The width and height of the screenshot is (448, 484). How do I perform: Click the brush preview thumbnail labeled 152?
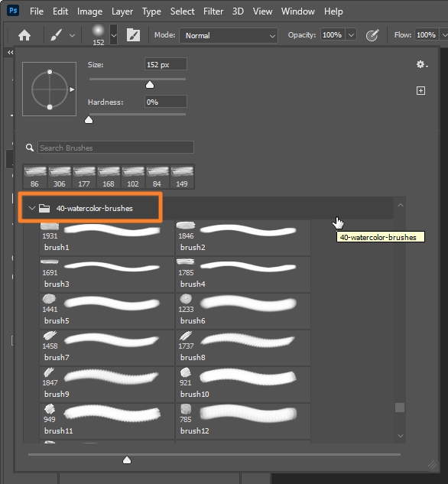pyautogui.click(x=98, y=35)
